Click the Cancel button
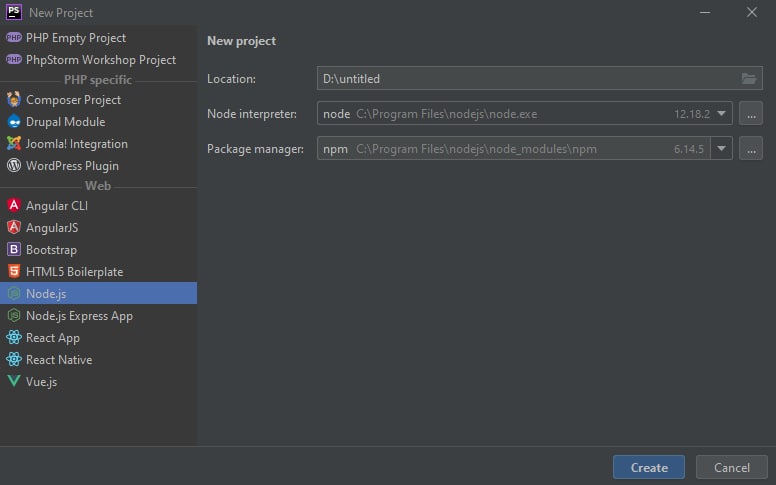Screen dimensions: 776x485 coord(731,467)
